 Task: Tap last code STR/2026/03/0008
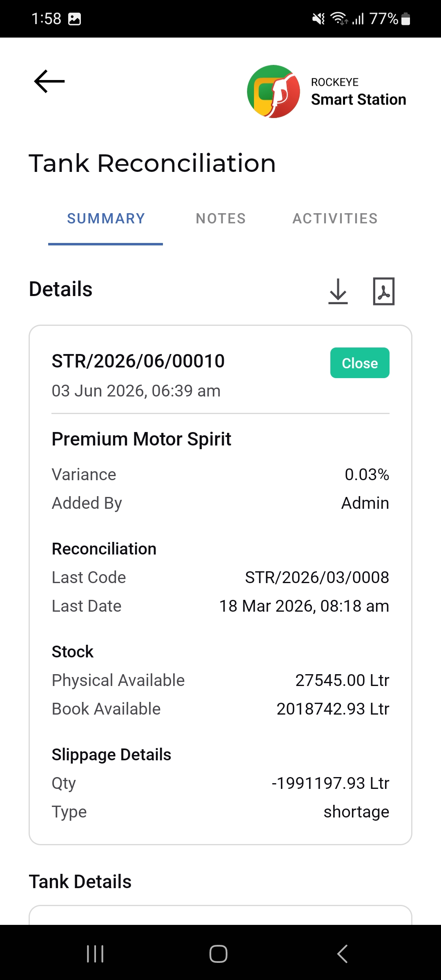pos(317,577)
